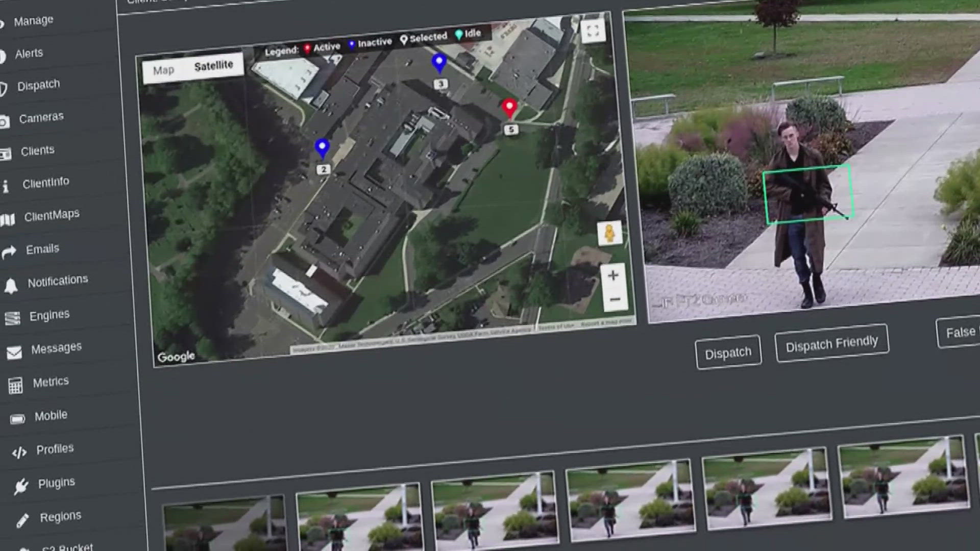Zoom in using the plus control
The height and width of the screenshot is (551, 980).
[612, 275]
